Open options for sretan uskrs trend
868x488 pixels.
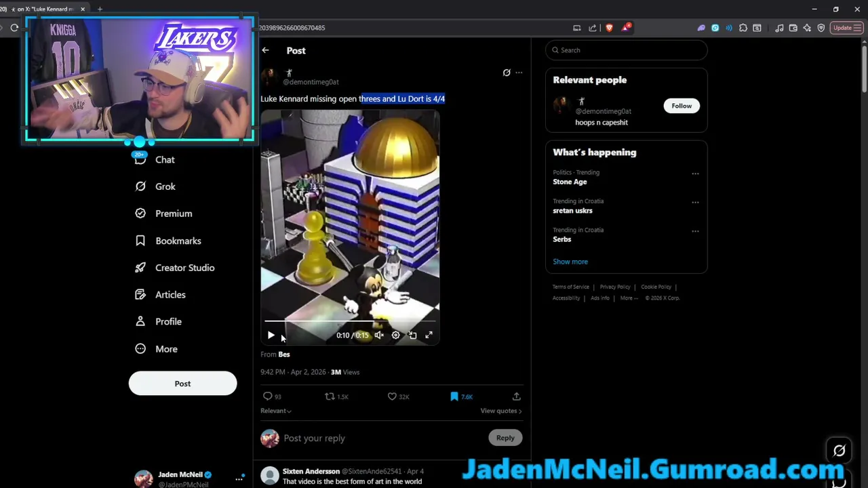click(x=695, y=202)
